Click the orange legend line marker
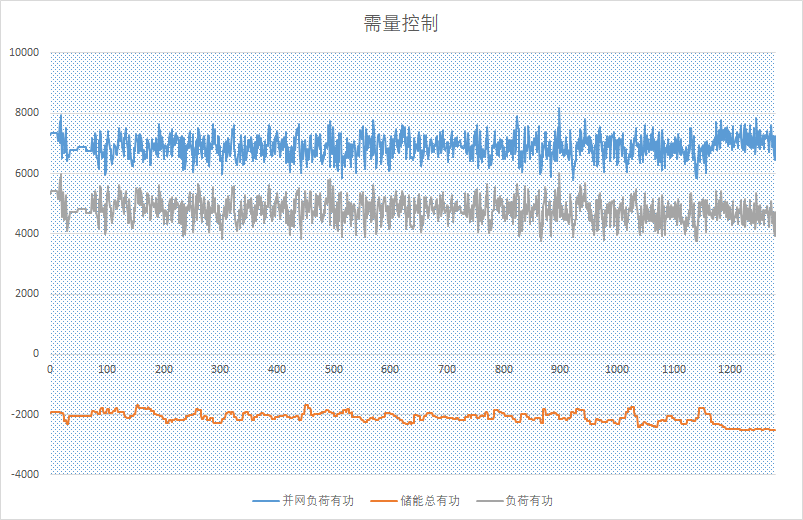803x520 pixels. tap(384, 501)
